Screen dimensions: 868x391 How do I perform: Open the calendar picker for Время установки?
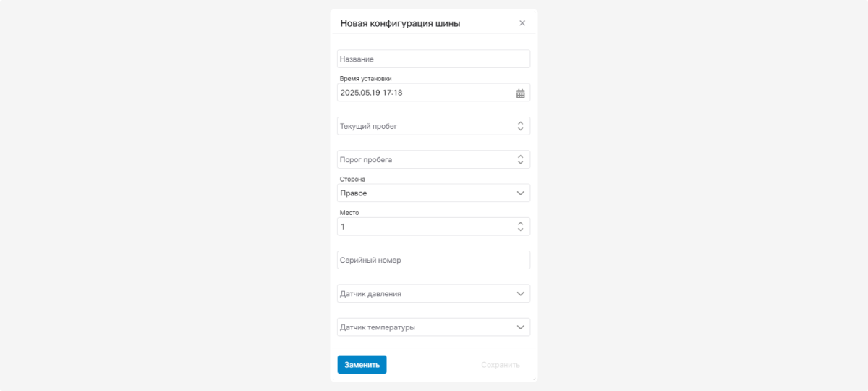[x=520, y=93]
